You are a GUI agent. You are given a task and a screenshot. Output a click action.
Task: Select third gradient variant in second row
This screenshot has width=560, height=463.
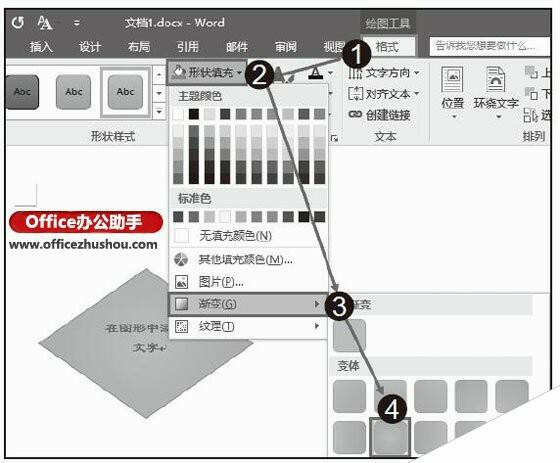click(430, 438)
